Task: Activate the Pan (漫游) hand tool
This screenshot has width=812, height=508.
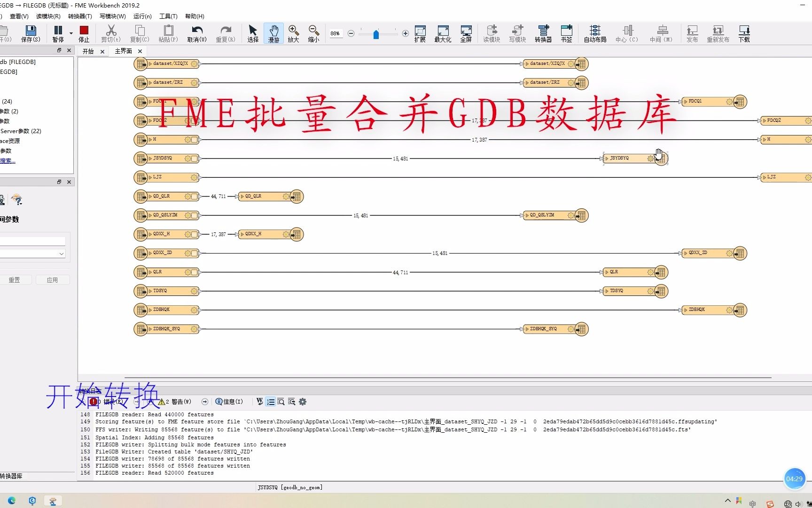Action: coord(273,34)
